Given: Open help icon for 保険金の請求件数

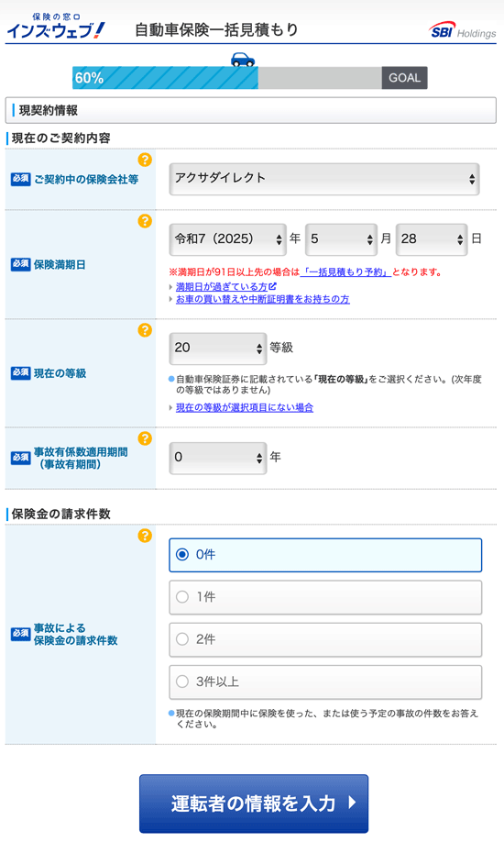Looking at the screenshot, I should point(145,536).
